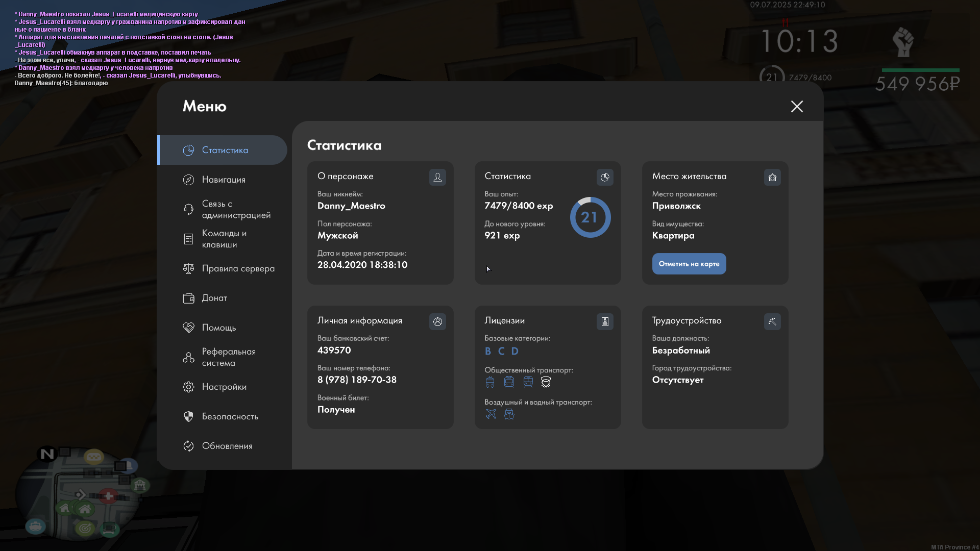Click house icon on Место жительства card

772,177
